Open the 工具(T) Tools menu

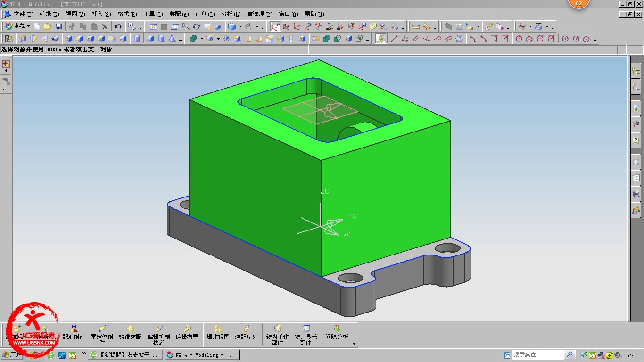click(x=153, y=14)
